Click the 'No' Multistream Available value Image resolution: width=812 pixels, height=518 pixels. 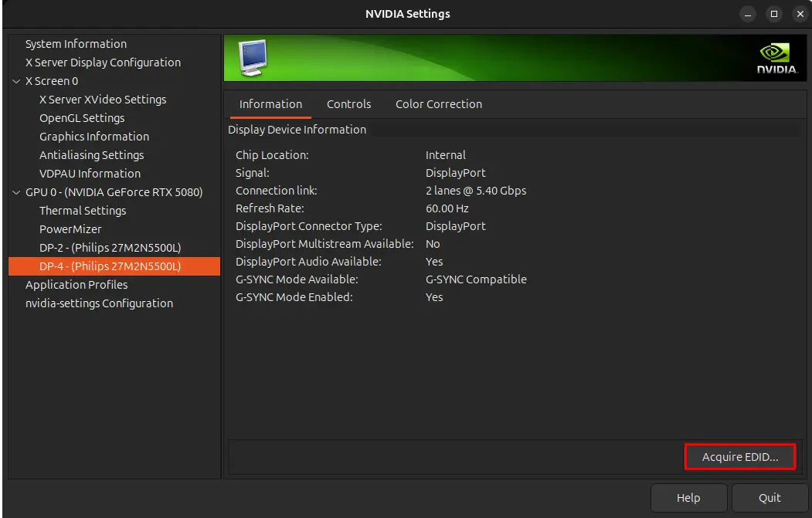point(433,244)
